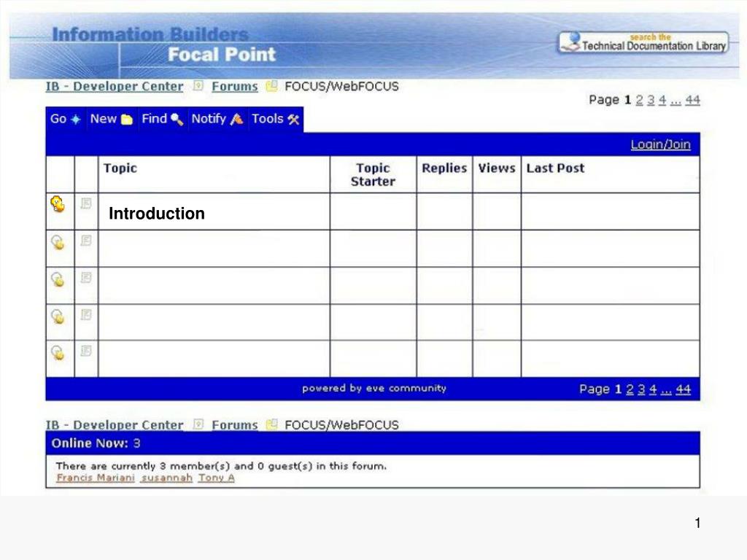The image size is (747, 560).
Task: Click the forum icon beside the top Forums breadcrumb
Action: [x=198, y=86]
